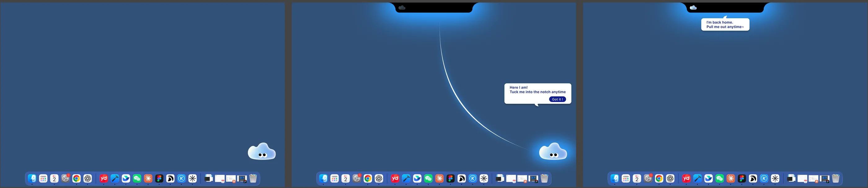The image size is (868, 188).
Task: Open Xcode hammer icon in the right panel dock
Action: [697, 178]
